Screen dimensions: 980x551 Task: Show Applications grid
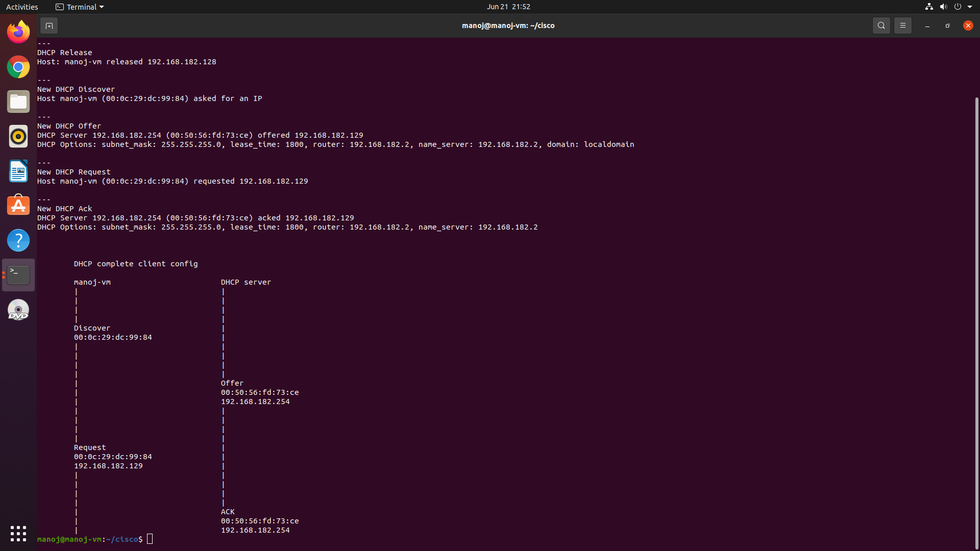[x=18, y=533]
